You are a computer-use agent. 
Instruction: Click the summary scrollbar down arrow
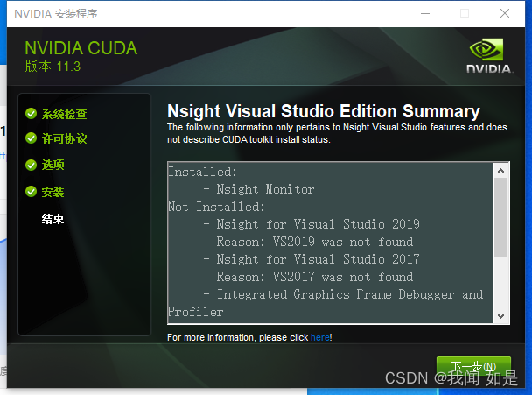(500, 316)
